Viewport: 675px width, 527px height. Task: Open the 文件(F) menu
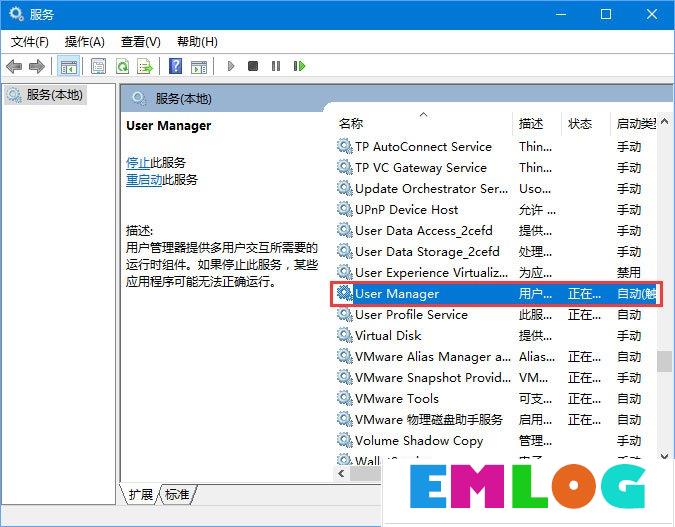point(29,42)
